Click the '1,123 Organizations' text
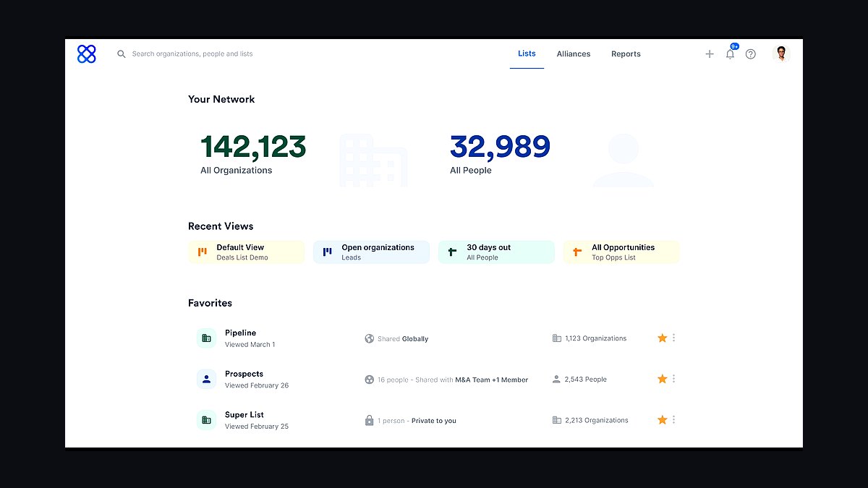Image resolution: width=868 pixels, height=488 pixels. 596,338
